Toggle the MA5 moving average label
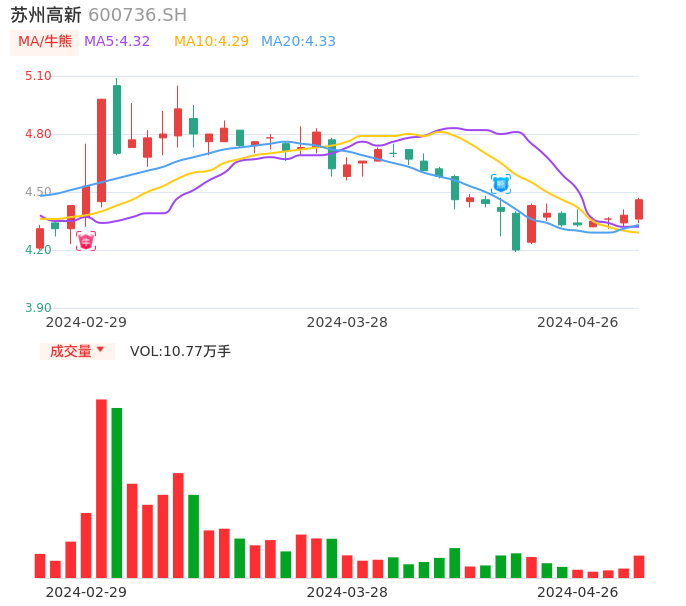The image size is (686, 606). click(117, 42)
